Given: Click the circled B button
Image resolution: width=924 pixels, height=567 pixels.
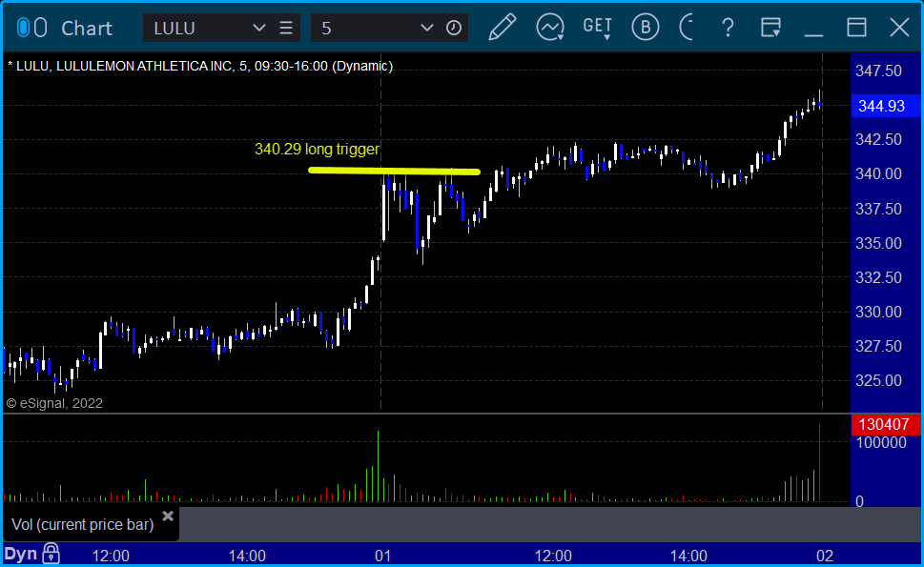Looking at the screenshot, I should [x=646, y=27].
